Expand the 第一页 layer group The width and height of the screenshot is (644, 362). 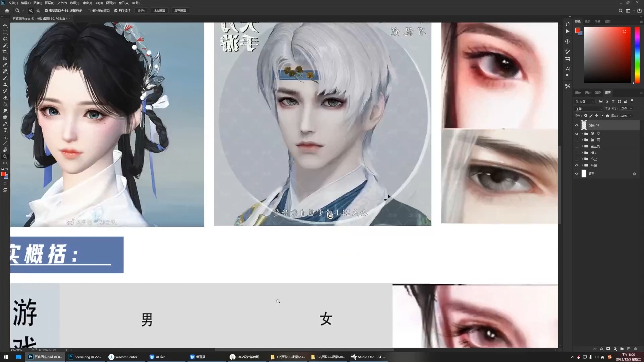click(582, 134)
